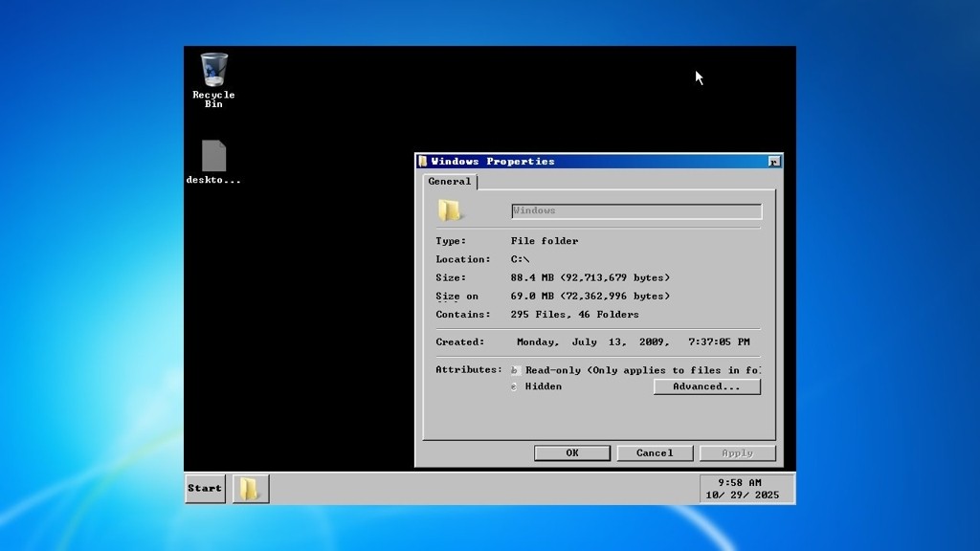The image size is (980, 551).
Task: Click the folder name field showing Windows
Action: [636, 210]
